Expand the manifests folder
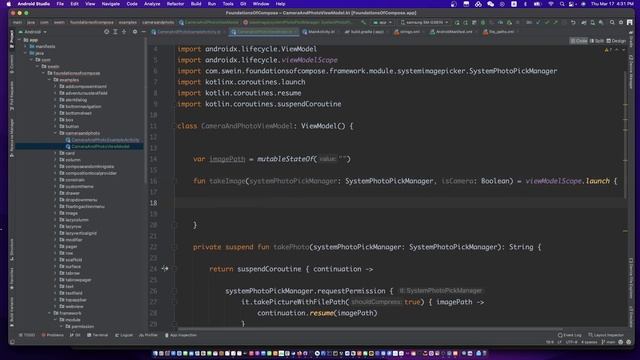The width and height of the screenshot is (640, 360). pos(26,47)
